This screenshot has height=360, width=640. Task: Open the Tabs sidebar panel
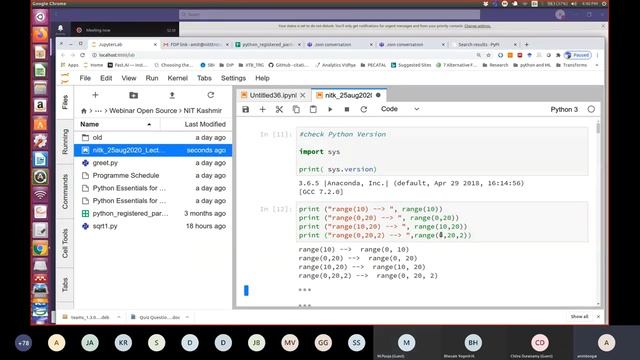(x=65, y=284)
